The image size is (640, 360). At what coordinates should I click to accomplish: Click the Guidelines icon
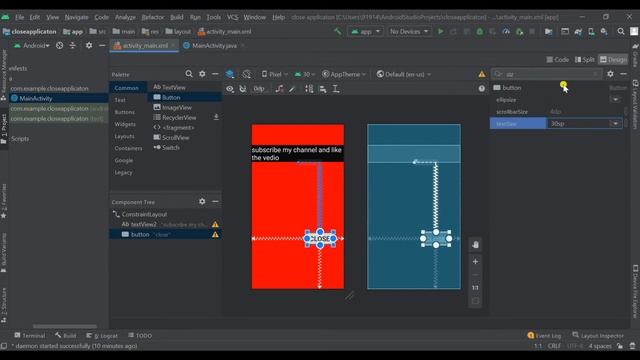click(336, 89)
